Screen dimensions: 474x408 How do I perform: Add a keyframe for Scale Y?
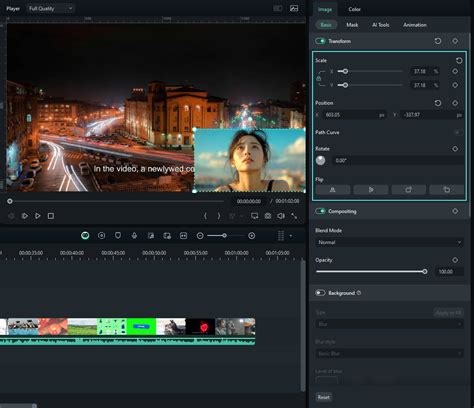455,85
